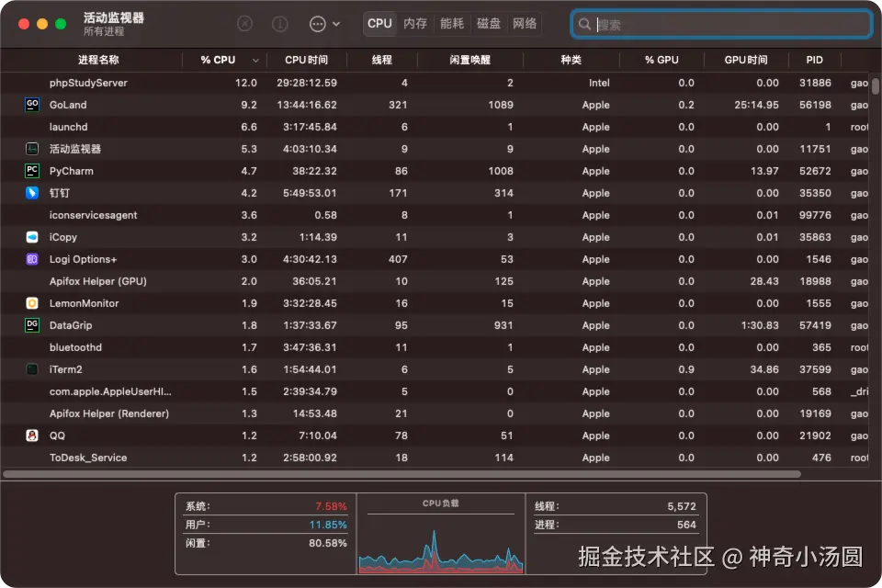
Task: Select the Apifox Helper (Renderer) row
Action: [435, 413]
